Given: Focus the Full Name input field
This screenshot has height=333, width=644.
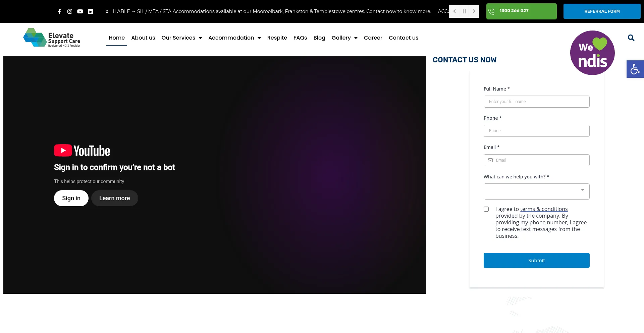Looking at the screenshot, I should click(x=536, y=102).
